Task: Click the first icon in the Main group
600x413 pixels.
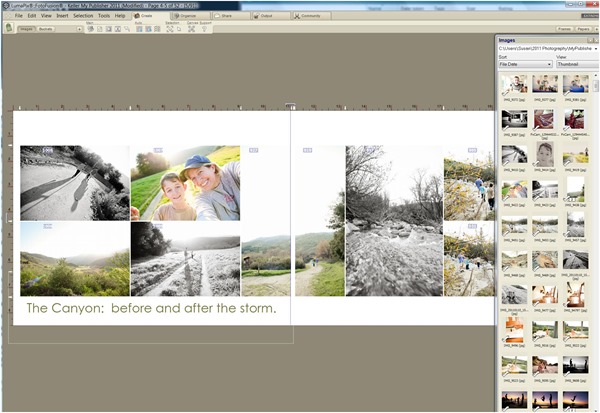Action: click(x=91, y=29)
